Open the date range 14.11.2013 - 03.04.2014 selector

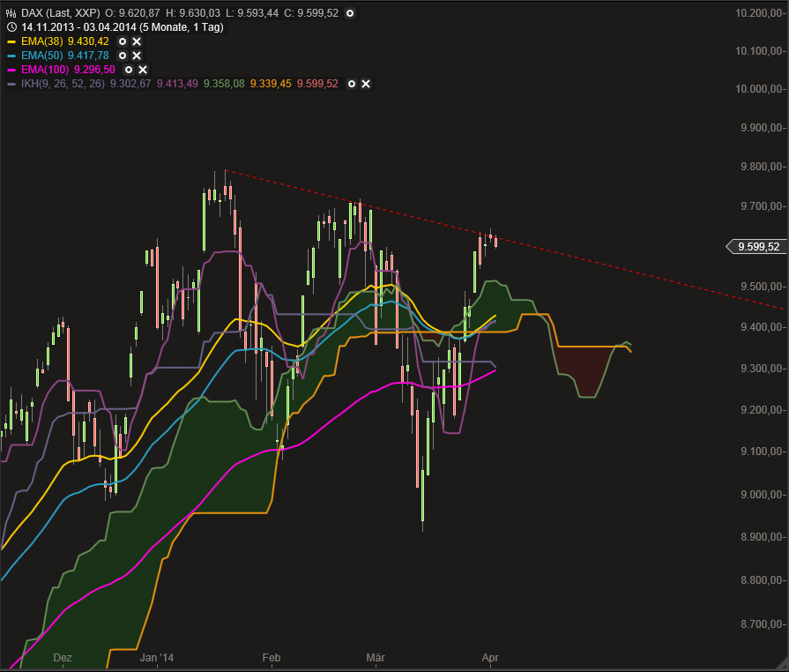tap(123, 26)
